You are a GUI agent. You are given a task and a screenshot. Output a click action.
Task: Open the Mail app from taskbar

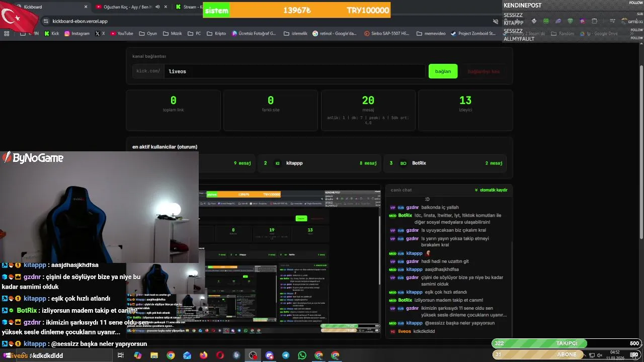[x=187, y=355]
